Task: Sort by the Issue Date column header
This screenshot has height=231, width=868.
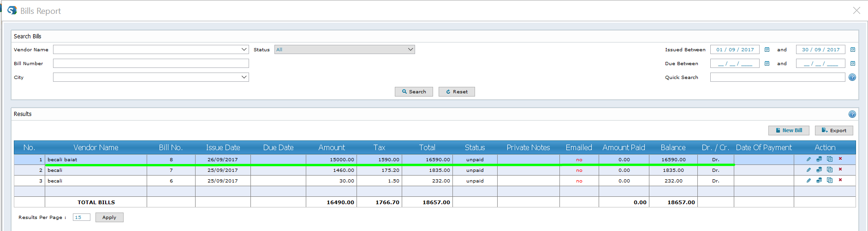Action: [223, 147]
